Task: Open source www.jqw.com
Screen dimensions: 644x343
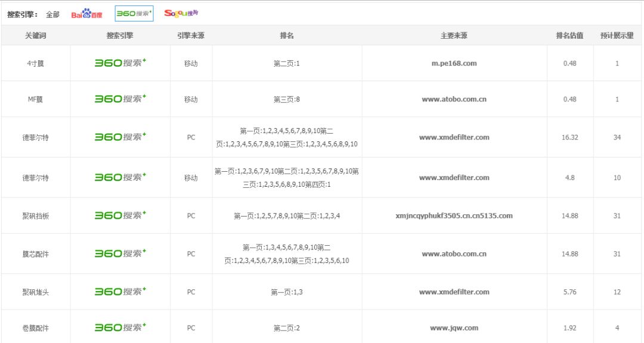Action: tap(454, 328)
